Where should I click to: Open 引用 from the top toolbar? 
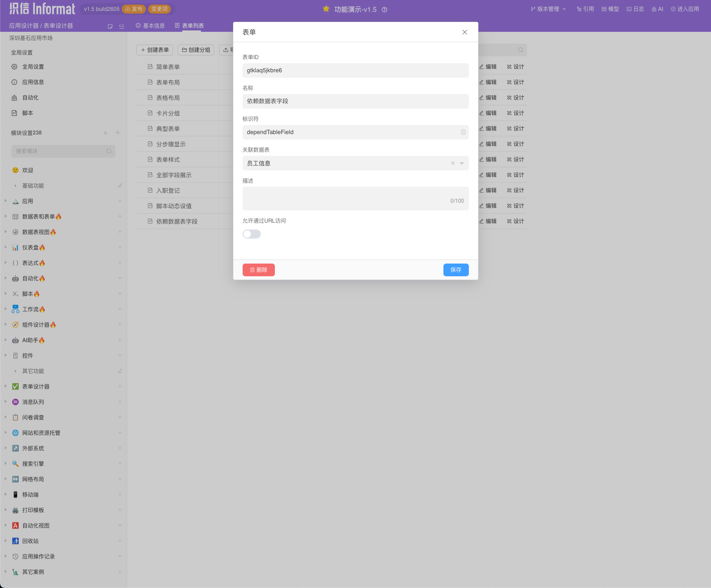pos(585,9)
